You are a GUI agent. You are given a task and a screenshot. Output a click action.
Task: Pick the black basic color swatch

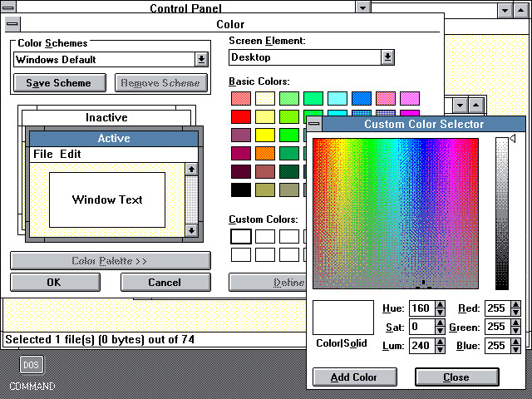click(241, 190)
